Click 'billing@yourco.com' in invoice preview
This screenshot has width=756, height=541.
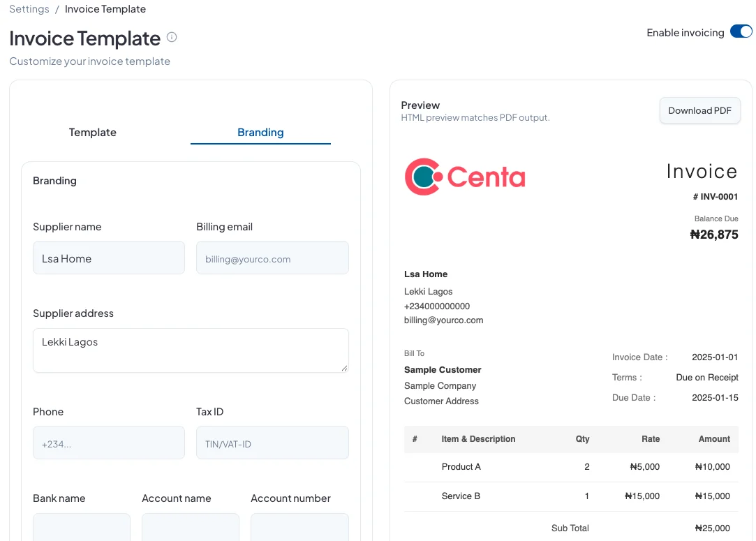pyautogui.click(x=443, y=320)
